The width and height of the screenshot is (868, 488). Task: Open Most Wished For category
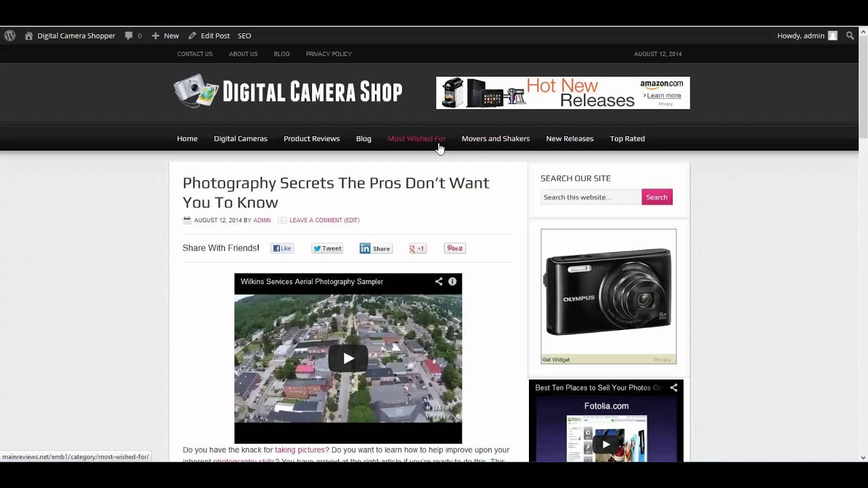(x=416, y=139)
